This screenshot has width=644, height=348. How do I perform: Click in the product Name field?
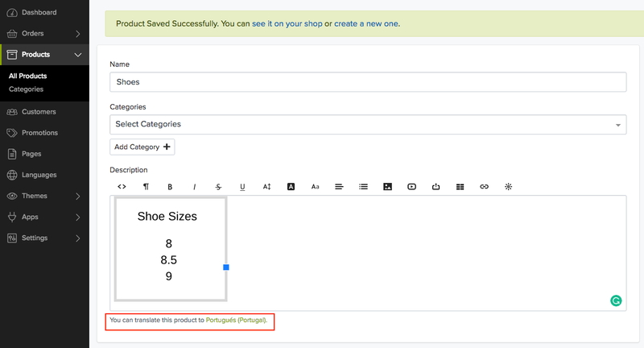click(x=368, y=82)
